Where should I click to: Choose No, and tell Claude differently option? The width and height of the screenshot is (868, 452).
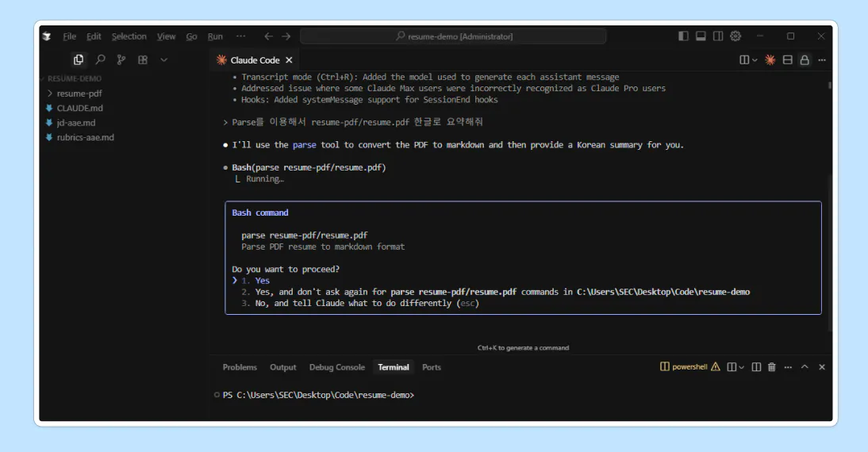tap(360, 303)
